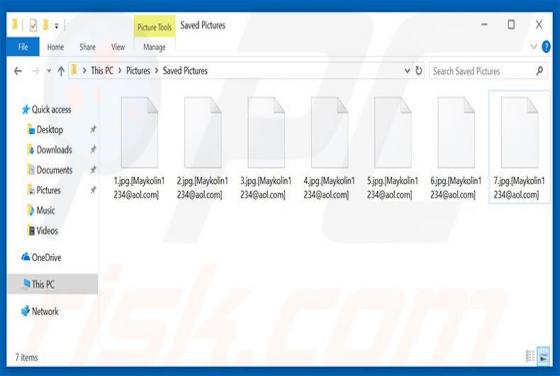Click the Picture Tools contextual tab
Screen dimensions: 560x376
[155, 27]
